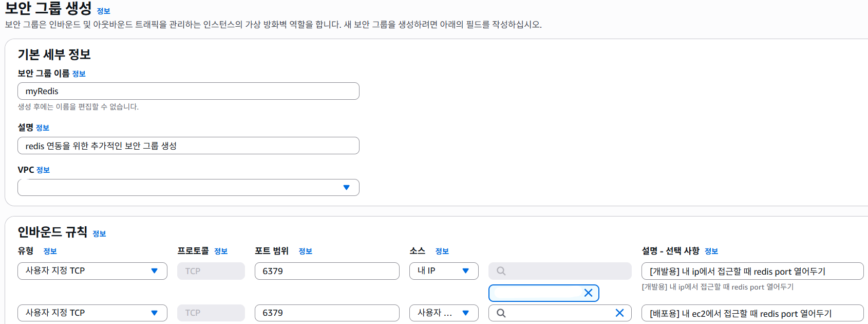
Task: Click '정보' link next to 포트 범위 column
Action: tap(306, 251)
